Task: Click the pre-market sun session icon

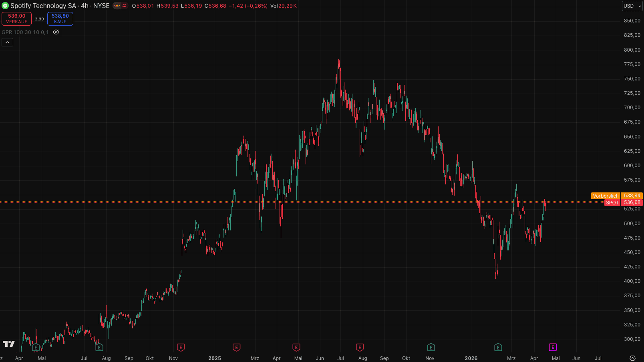Action: tap(117, 6)
